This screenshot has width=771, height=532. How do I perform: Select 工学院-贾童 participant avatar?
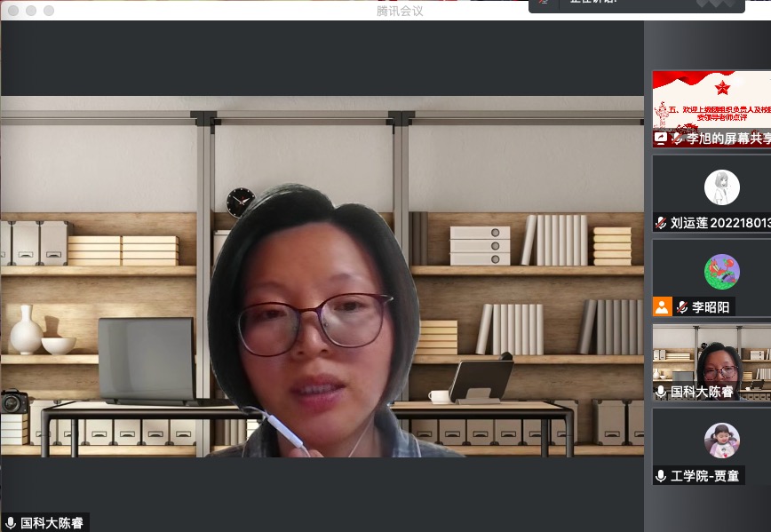click(722, 440)
